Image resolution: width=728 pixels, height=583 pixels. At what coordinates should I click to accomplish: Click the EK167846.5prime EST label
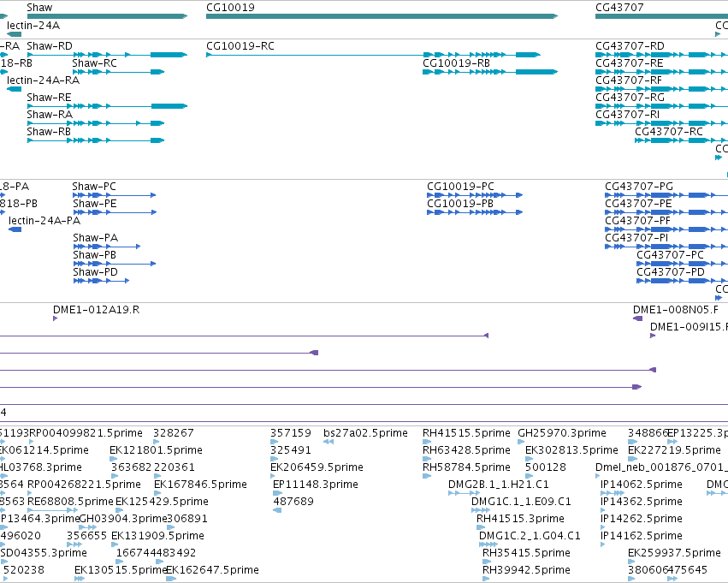tap(200, 485)
